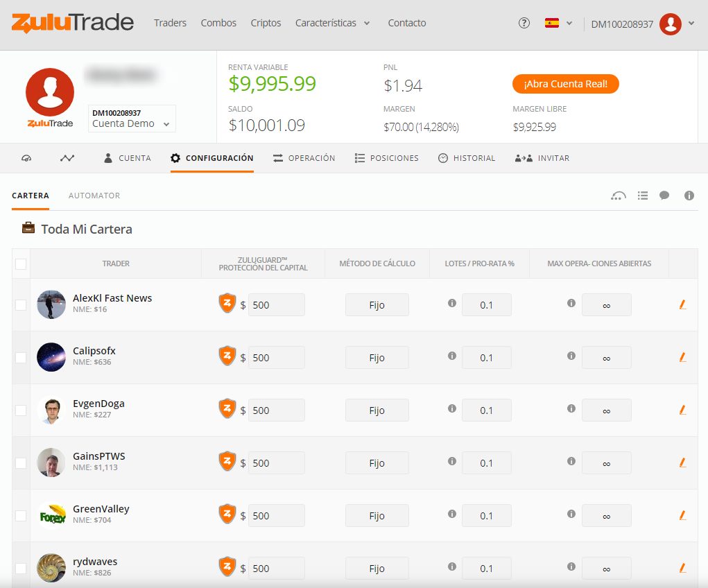Screen dimensions: 708x588
Task: Open the Invitar tab
Action: 542,158
